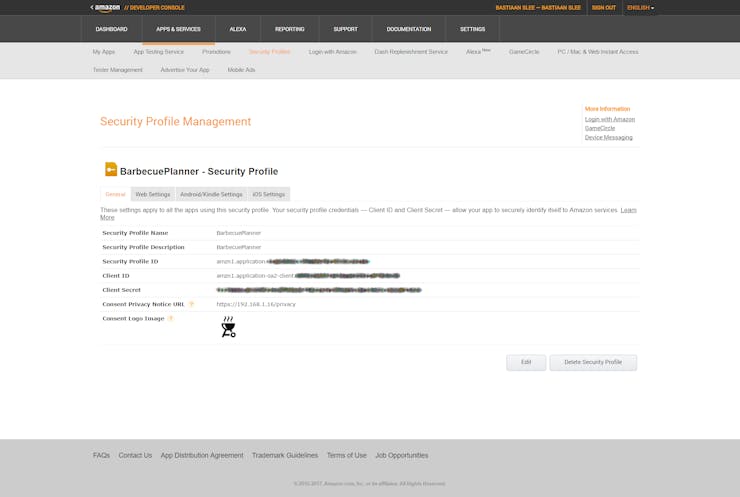
Task: Click the Edit button
Action: [x=526, y=362]
